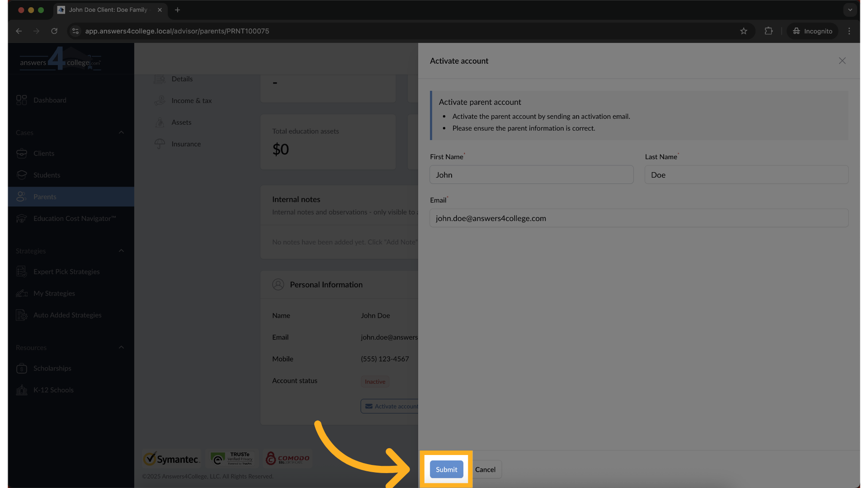The width and height of the screenshot is (868, 488).
Task: View Expert Pick Strategies
Action: (66, 272)
